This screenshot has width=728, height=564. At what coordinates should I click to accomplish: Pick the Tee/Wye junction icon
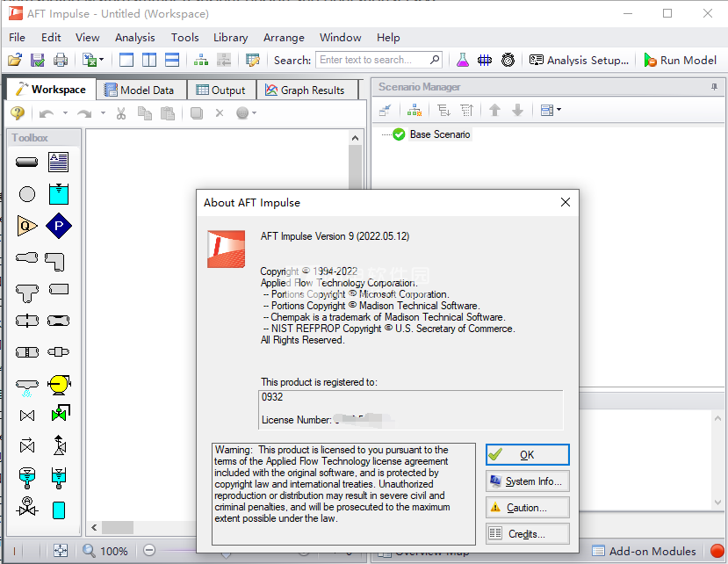click(x=27, y=293)
